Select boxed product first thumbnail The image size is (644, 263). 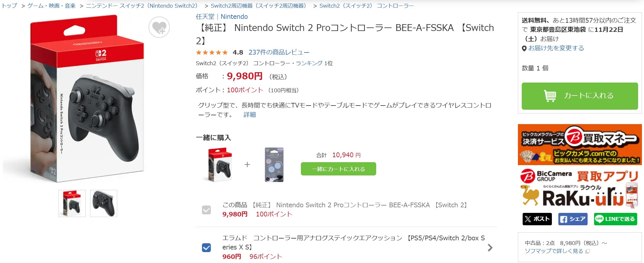click(72, 203)
